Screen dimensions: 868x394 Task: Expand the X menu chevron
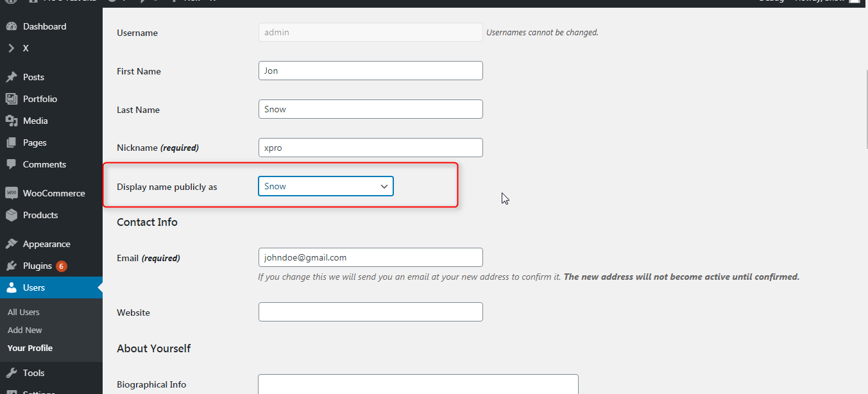coord(11,48)
